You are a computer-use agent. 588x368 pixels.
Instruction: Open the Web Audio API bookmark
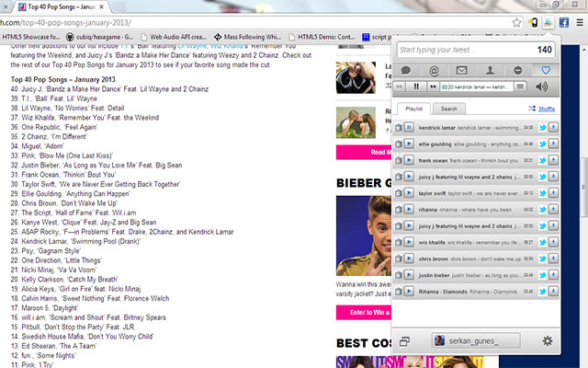174,37
